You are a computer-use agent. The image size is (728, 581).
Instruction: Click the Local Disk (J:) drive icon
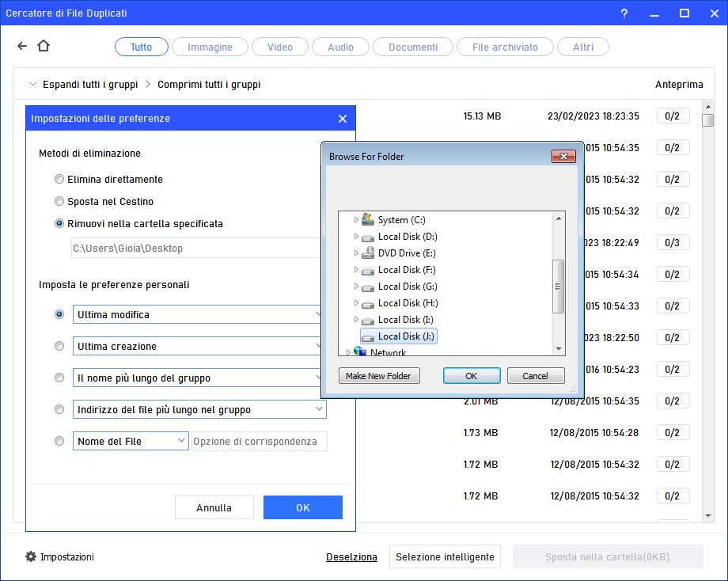tap(367, 336)
